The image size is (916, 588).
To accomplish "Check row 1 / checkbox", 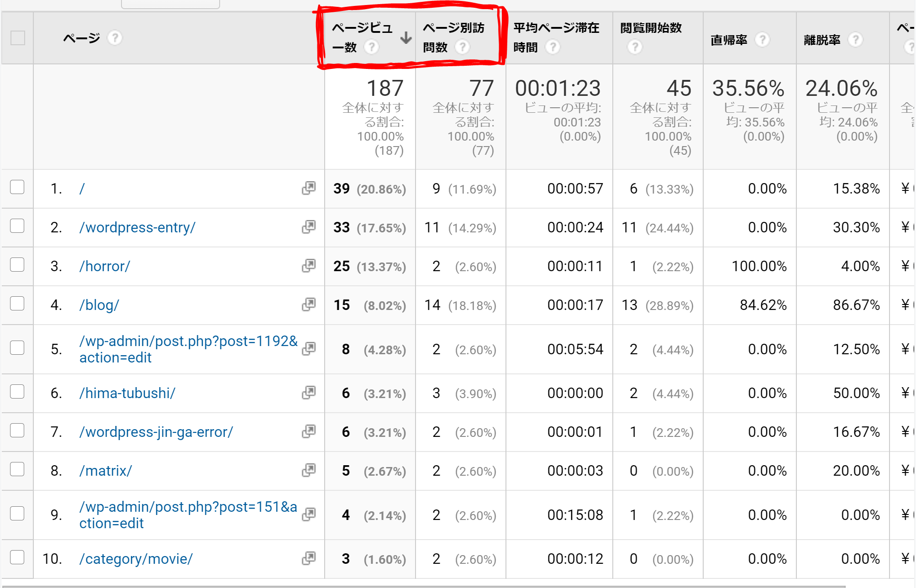I will click(17, 187).
